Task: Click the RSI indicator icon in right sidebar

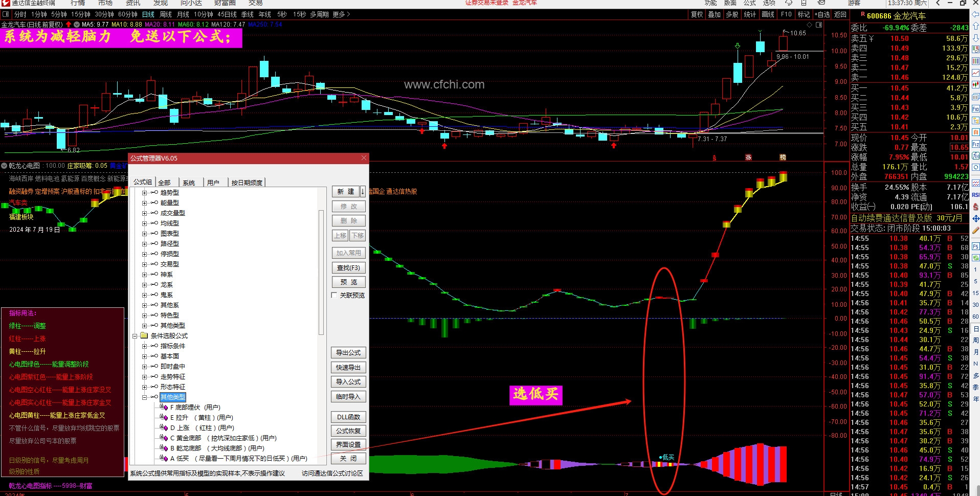Action: click(x=975, y=195)
